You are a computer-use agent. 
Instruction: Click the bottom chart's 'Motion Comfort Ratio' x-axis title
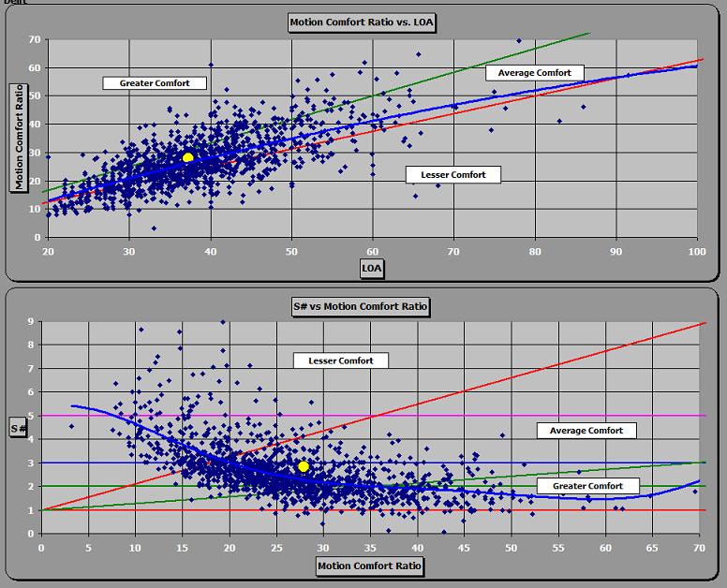[x=369, y=566]
